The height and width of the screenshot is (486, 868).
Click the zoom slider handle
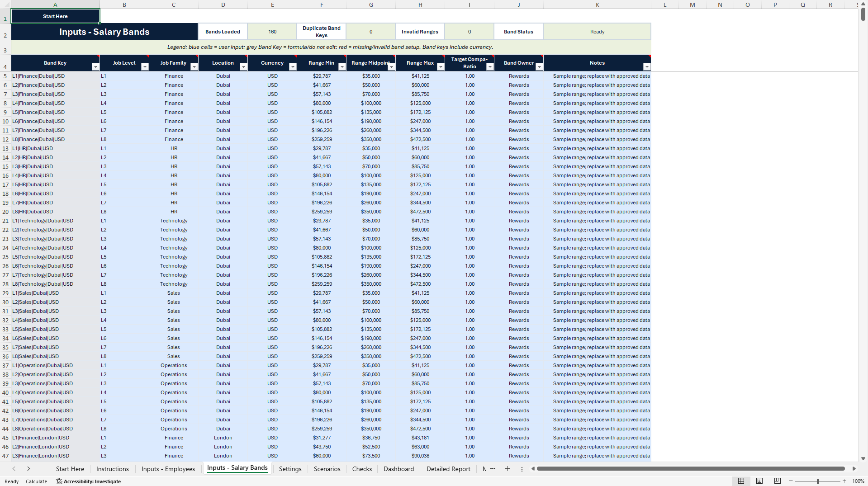point(817,481)
